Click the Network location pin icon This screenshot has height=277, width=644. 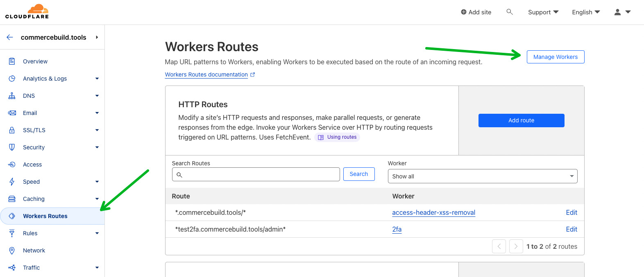(x=12, y=250)
